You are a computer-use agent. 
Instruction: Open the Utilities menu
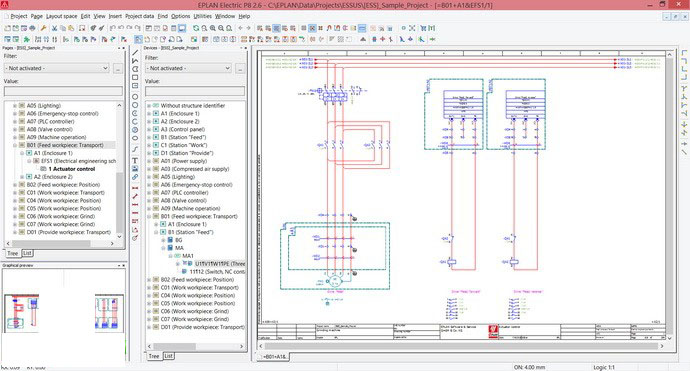click(202, 16)
